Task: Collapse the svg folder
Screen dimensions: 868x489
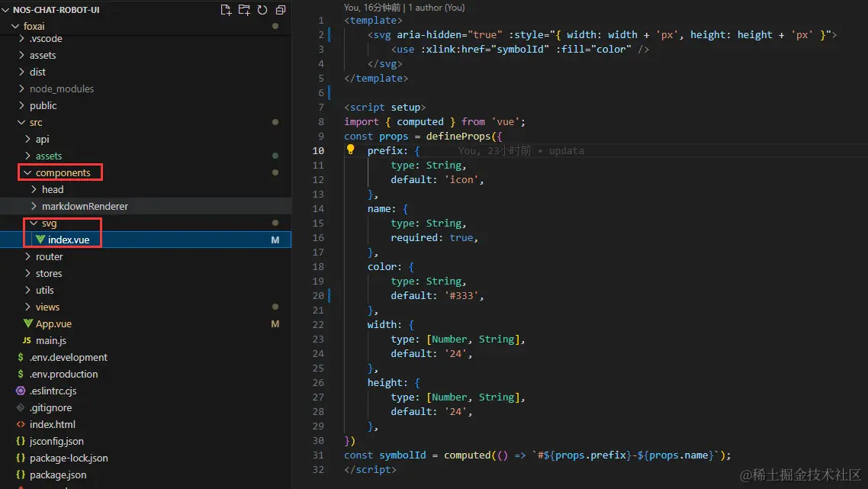Action: tap(34, 224)
